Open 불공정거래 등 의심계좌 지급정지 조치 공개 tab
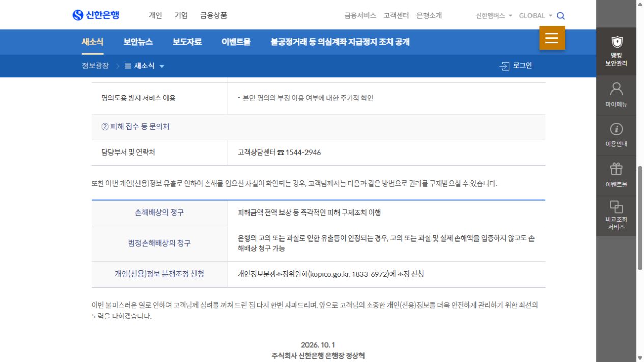 (x=340, y=42)
